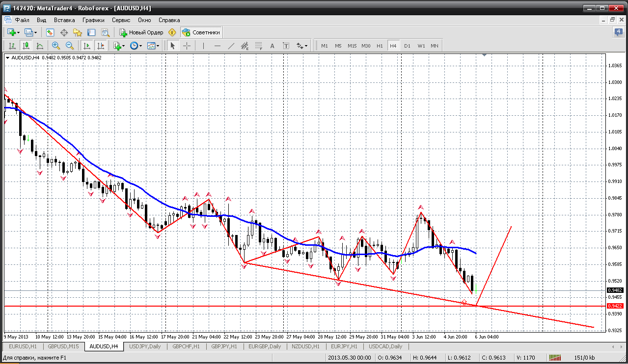Open the Справка menu
This screenshot has height=364, width=628.
coord(169,20)
